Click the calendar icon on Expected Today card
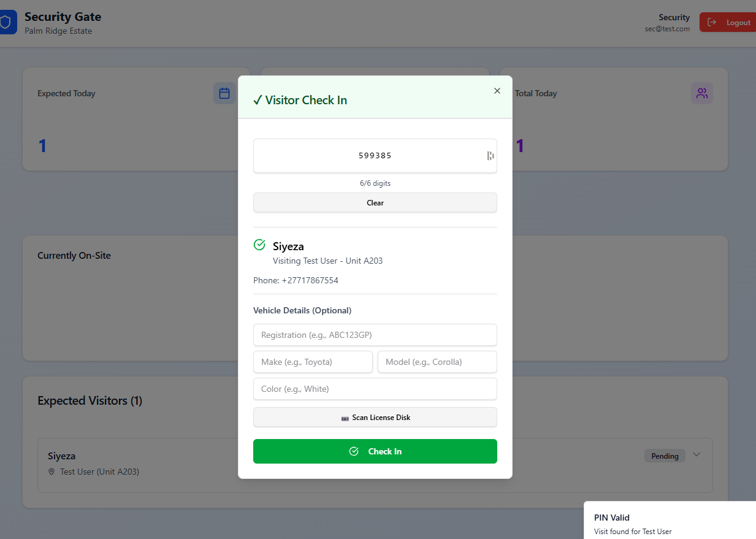This screenshot has width=756, height=539. point(224,93)
